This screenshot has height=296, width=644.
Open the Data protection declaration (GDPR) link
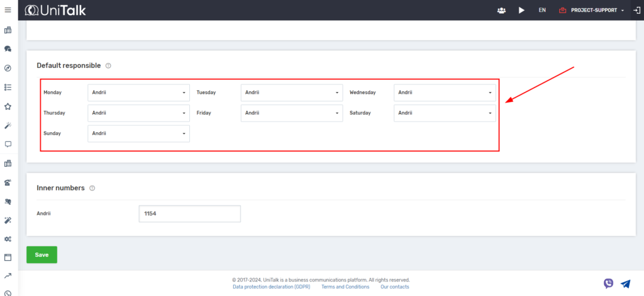click(272, 287)
